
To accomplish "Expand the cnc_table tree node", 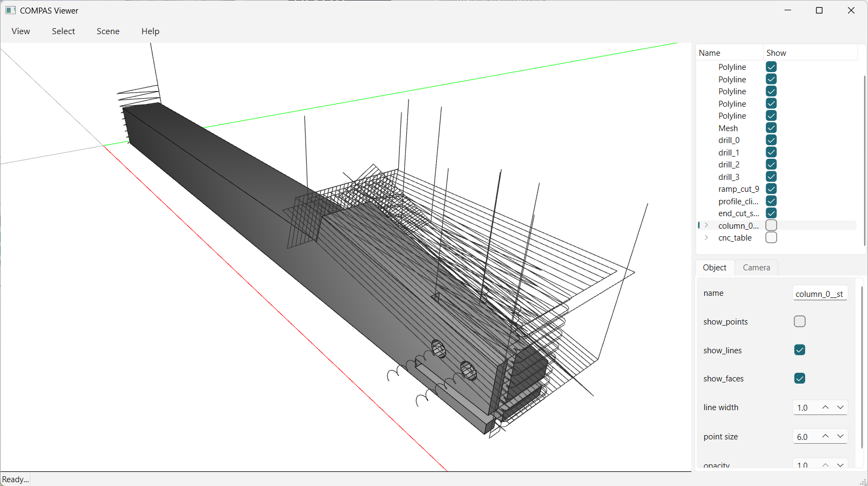I will pyautogui.click(x=707, y=237).
